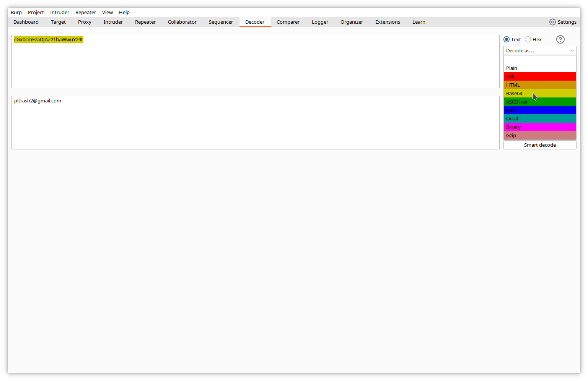Click the decoded pltrash2@gmail.com output field
Image resolution: width=588 pixels, height=381 pixels.
[x=256, y=123]
